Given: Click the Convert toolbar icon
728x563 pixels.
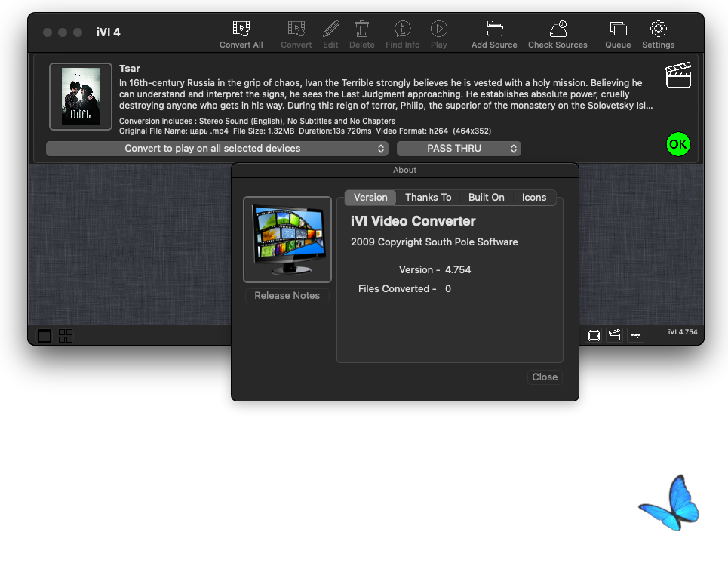Looking at the screenshot, I should coord(296,29).
